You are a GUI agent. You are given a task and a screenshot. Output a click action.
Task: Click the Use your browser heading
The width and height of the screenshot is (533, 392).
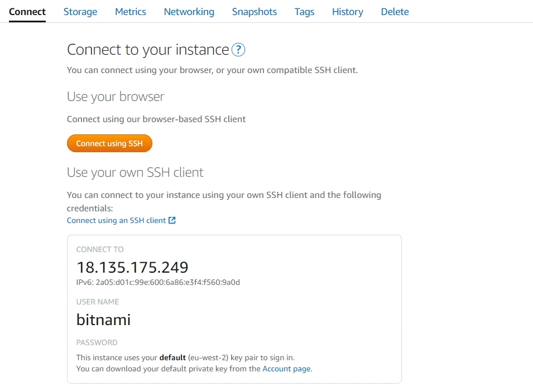tap(116, 97)
